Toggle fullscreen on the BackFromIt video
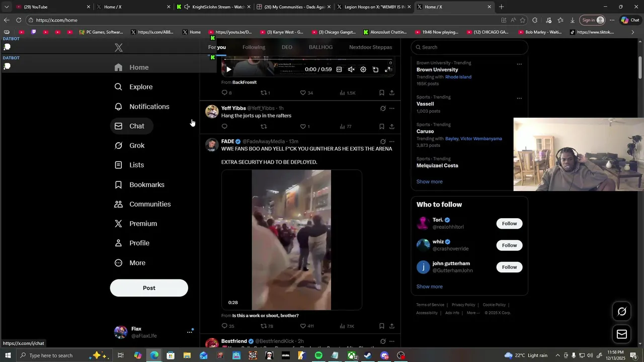Image resolution: width=644 pixels, height=362 pixels. tap(387, 69)
